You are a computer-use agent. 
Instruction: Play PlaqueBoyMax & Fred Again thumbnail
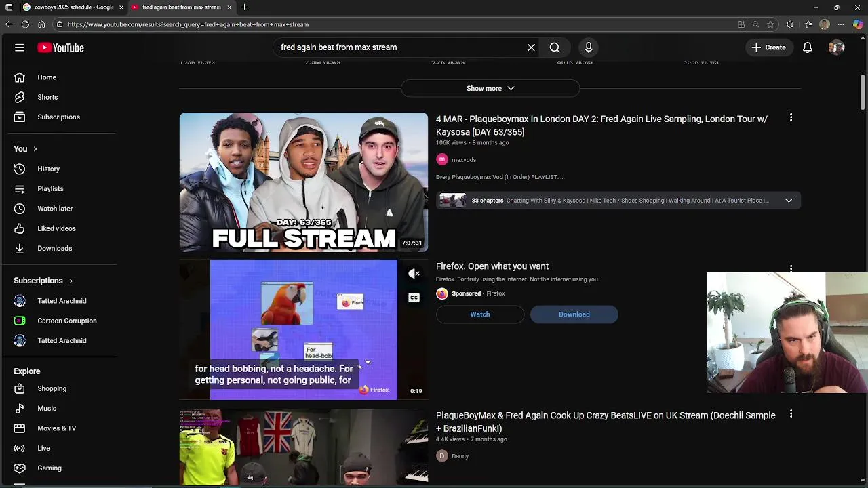coord(304,447)
